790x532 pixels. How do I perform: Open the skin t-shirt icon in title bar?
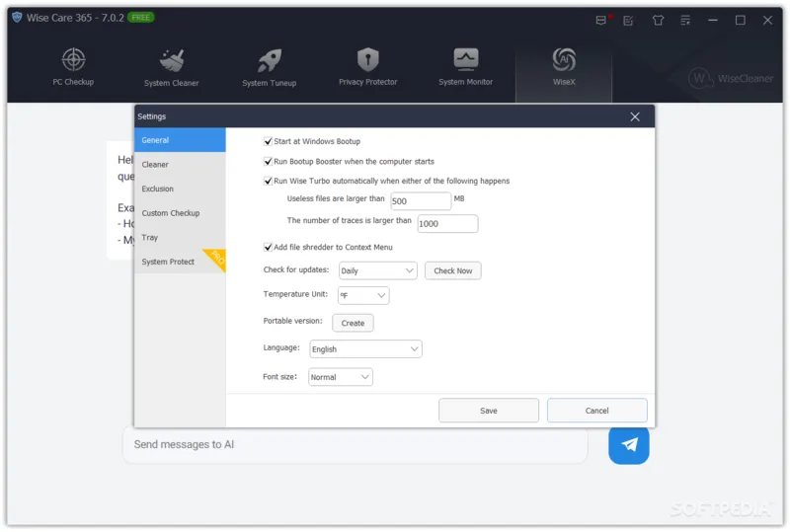(658, 20)
